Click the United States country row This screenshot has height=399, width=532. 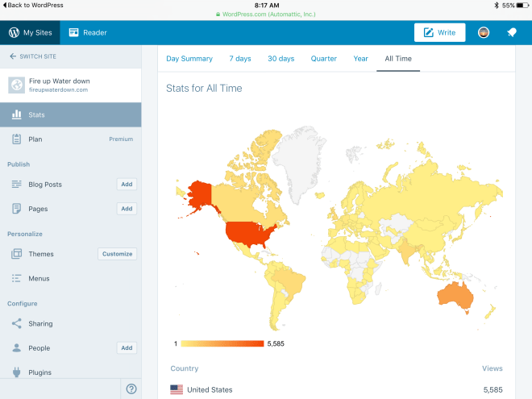pos(336,389)
